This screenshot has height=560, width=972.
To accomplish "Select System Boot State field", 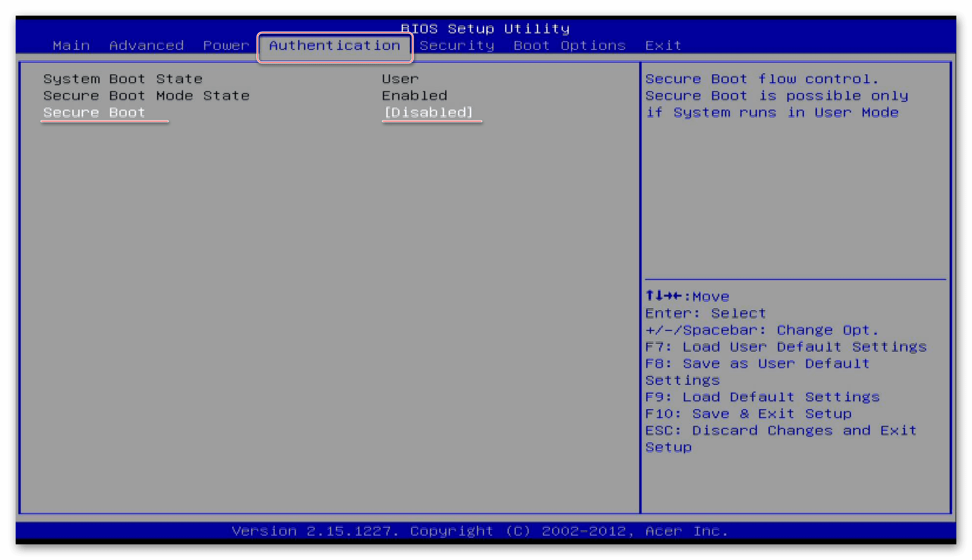I will [122, 78].
